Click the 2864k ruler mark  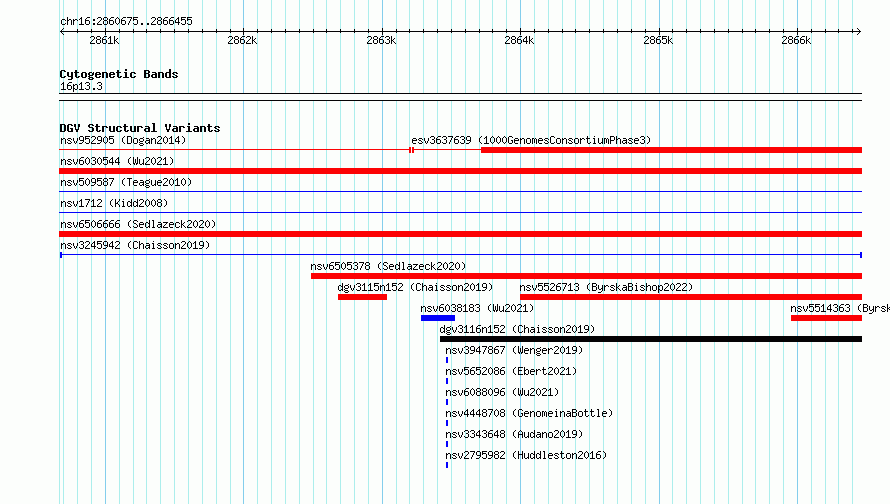tap(519, 40)
